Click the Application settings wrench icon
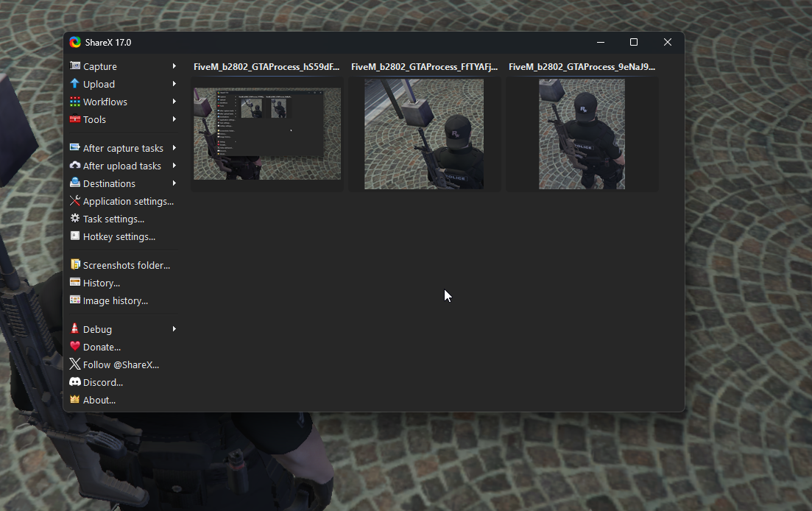The image size is (812, 511). click(x=75, y=200)
